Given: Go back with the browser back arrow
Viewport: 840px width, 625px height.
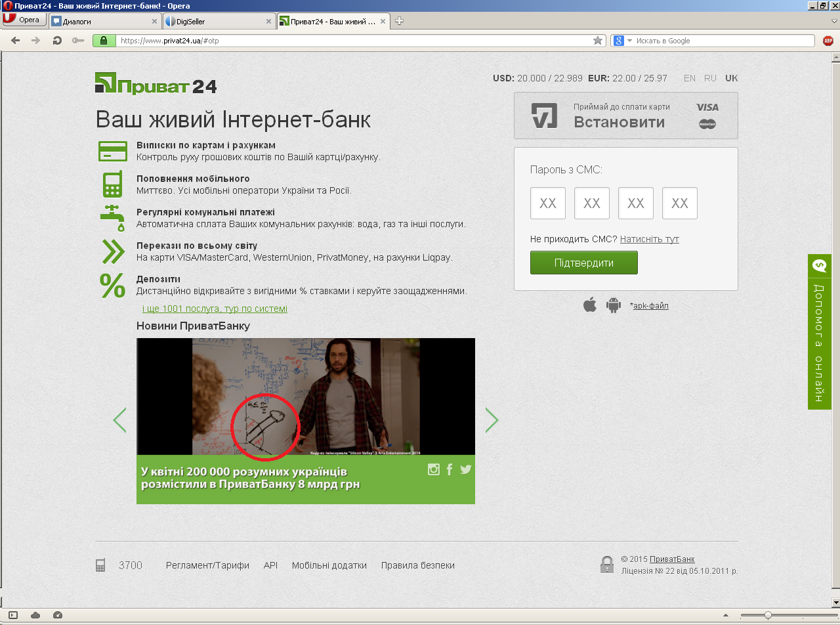Looking at the screenshot, I should click(x=16, y=41).
